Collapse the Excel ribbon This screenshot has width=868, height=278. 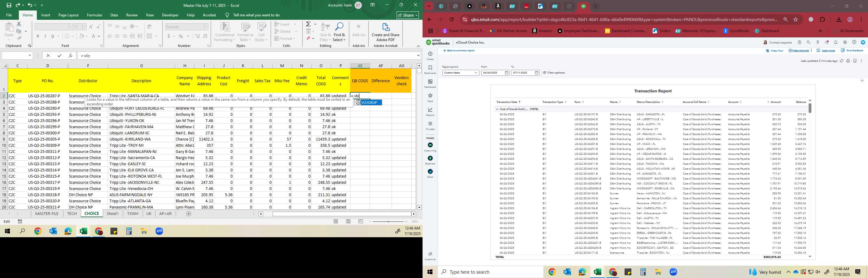(418, 46)
